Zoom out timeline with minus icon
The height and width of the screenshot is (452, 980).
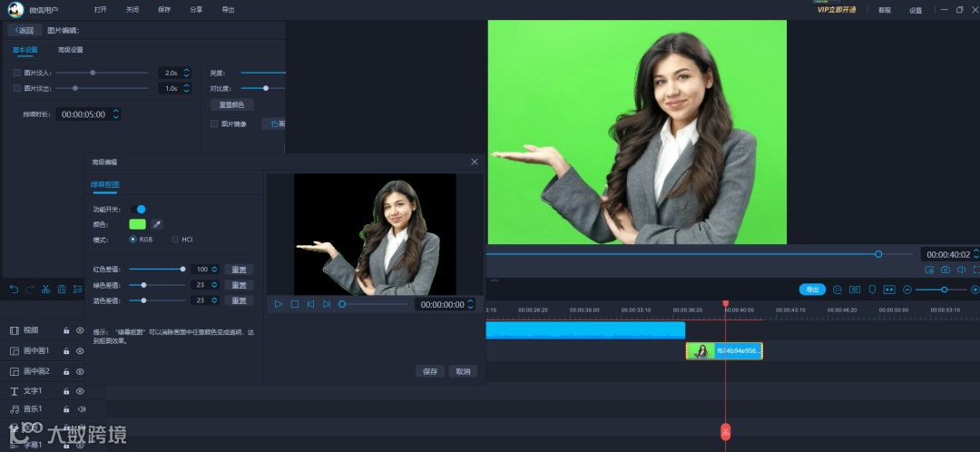pos(907,290)
